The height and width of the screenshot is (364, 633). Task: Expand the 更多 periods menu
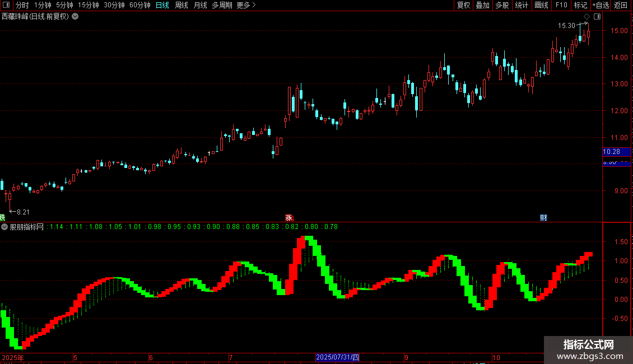pyautogui.click(x=246, y=5)
